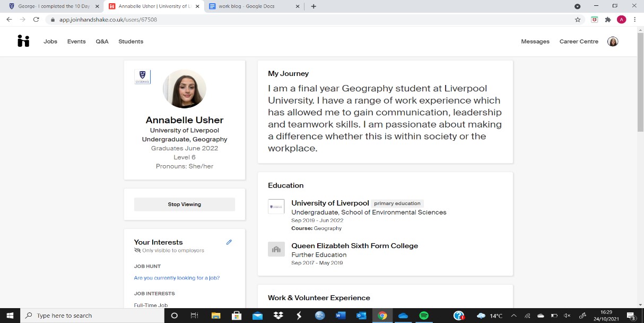Screen dimensions: 644x323
Task: Click the Handshake logo home icon
Action: coord(23,41)
